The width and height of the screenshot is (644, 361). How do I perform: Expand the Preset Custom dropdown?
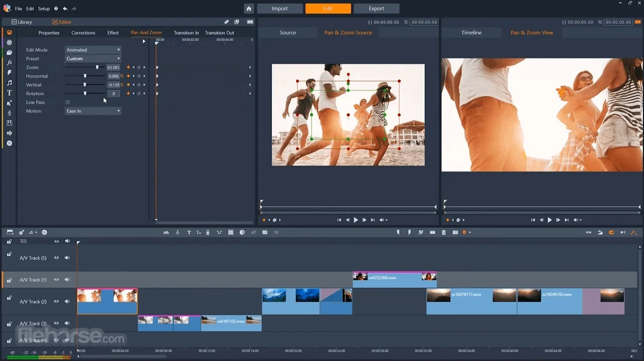(93, 59)
